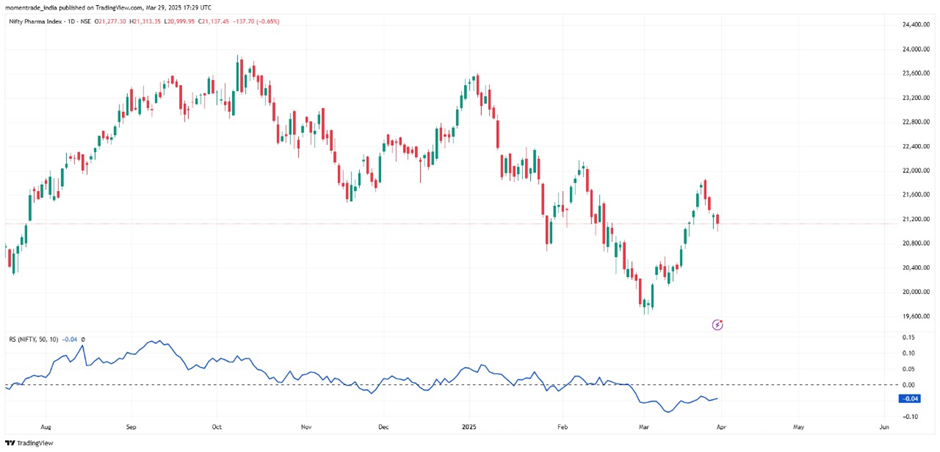Click the Oct label on the time axis
Screen dimensions: 940x452
[217, 427]
